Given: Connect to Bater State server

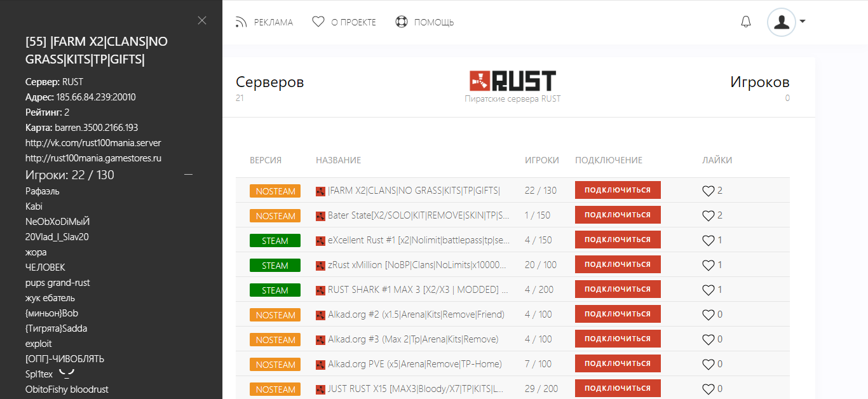Looking at the screenshot, I should coord(618,215).
